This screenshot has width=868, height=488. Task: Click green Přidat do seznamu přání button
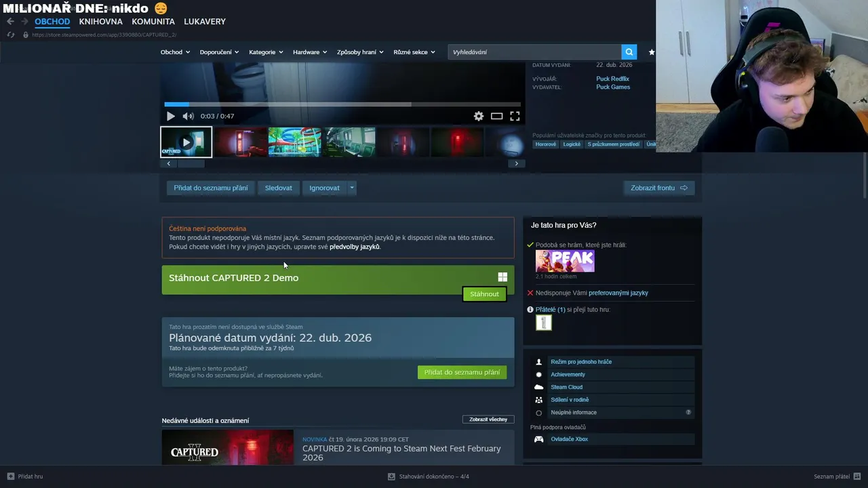coord(462,372)
